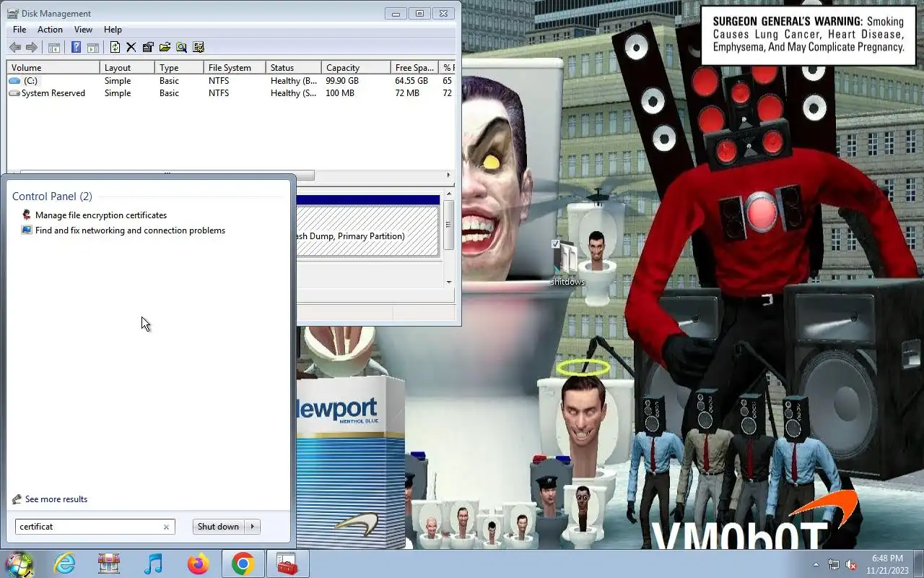Select the Healthy (S... status cell

coord(294,93)
